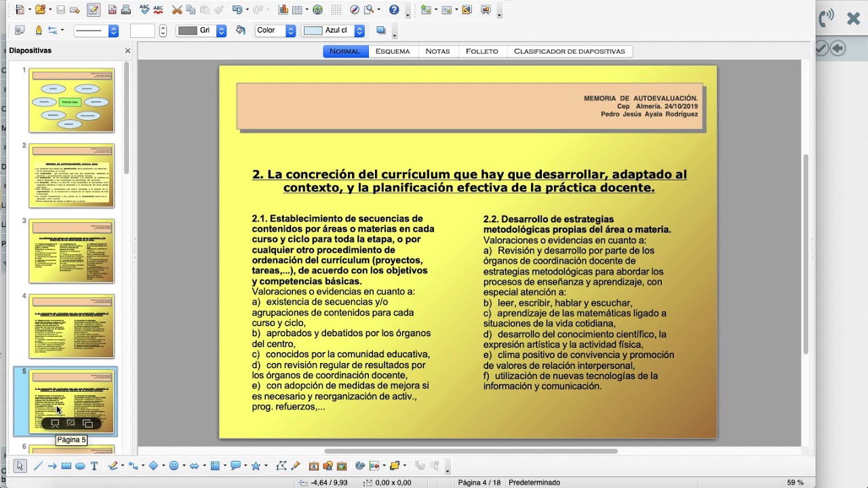868x488 pixels.
Task: Open Clasificador de diapositivas tab
Action: [x=570, y=52]
